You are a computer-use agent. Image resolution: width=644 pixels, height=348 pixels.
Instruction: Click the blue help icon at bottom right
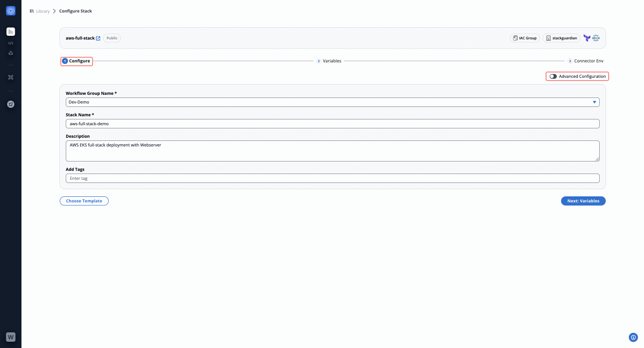pos(633,337)
